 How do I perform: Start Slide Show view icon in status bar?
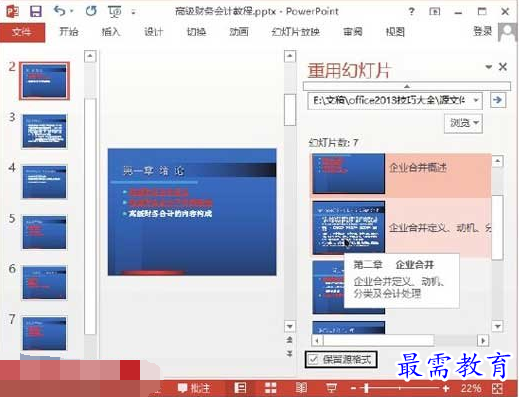pyautogui.click(x=331, y=388)
